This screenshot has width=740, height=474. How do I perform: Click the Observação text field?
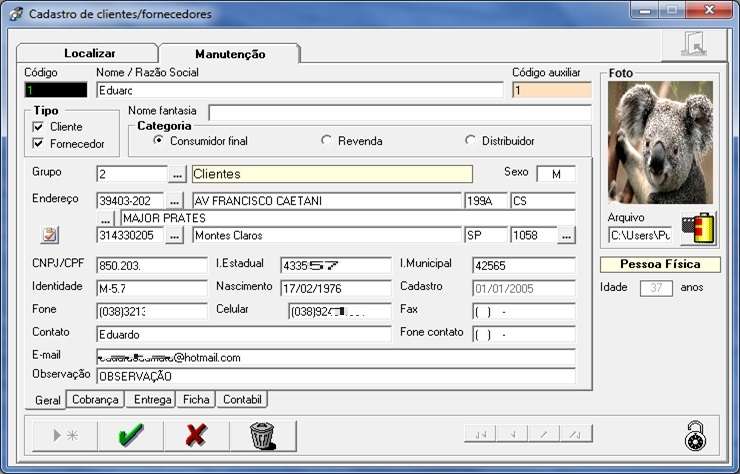click(x=335, y=376)
